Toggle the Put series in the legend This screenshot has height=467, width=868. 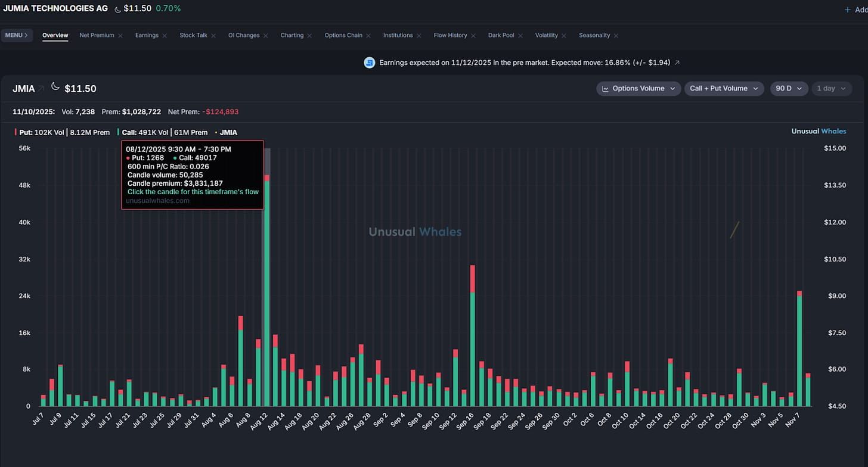tap(63, 132)
